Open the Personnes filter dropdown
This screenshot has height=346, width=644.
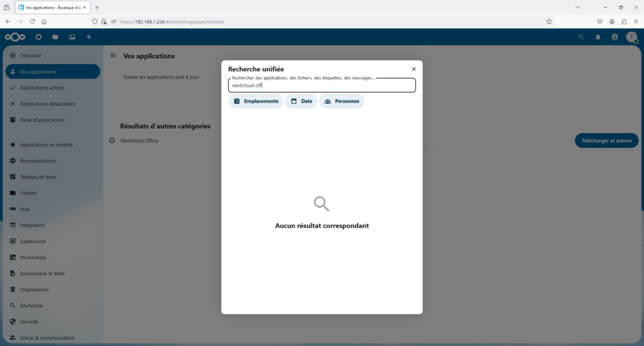coord(341,101)
